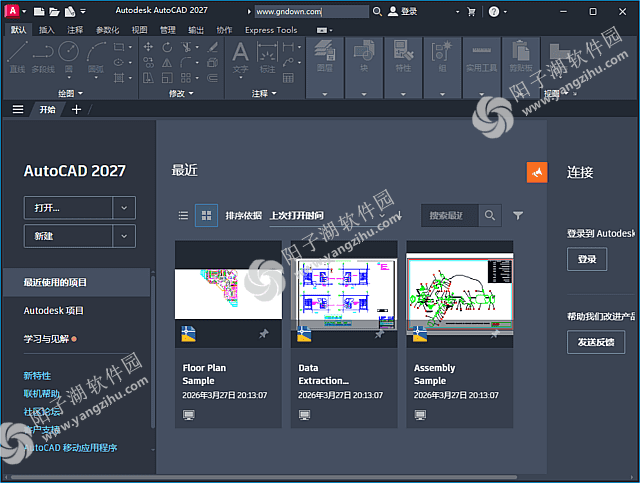Select the Circle (圆) tool

69,58
